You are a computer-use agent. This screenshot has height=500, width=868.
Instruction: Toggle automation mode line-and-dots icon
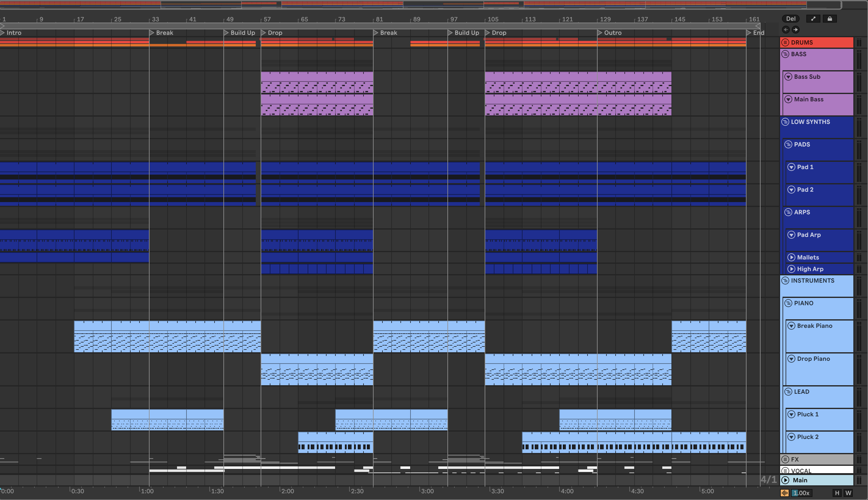click(813, 19)
